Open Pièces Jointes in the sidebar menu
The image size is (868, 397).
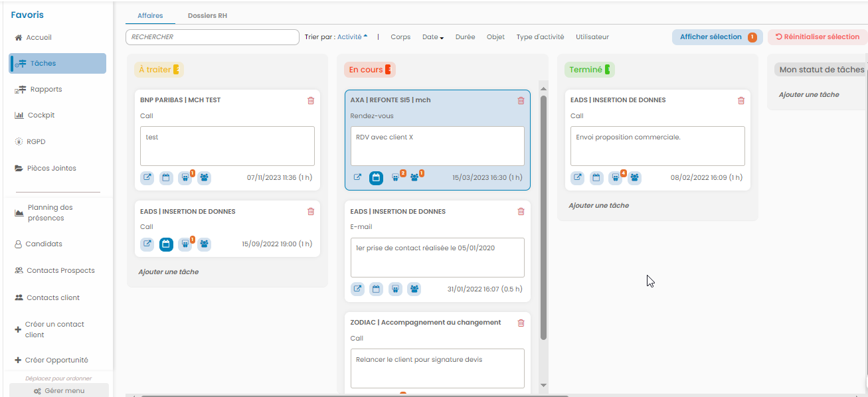pyautogui.click(x=51, y=169)
